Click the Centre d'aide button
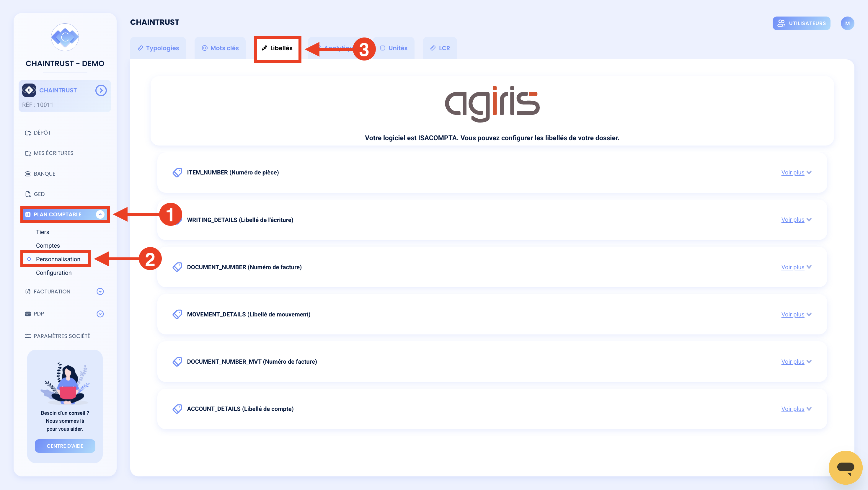 pos(65,446)
